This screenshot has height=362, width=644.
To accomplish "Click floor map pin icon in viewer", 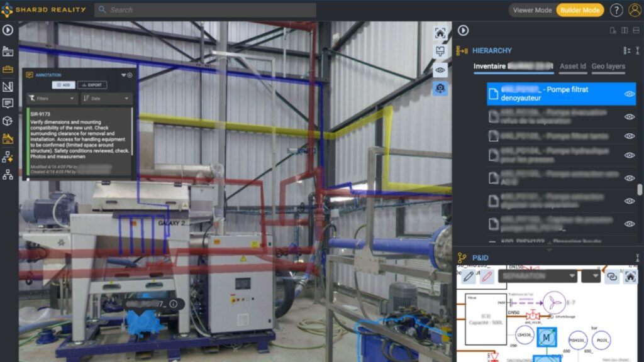I will coord(440,52).
